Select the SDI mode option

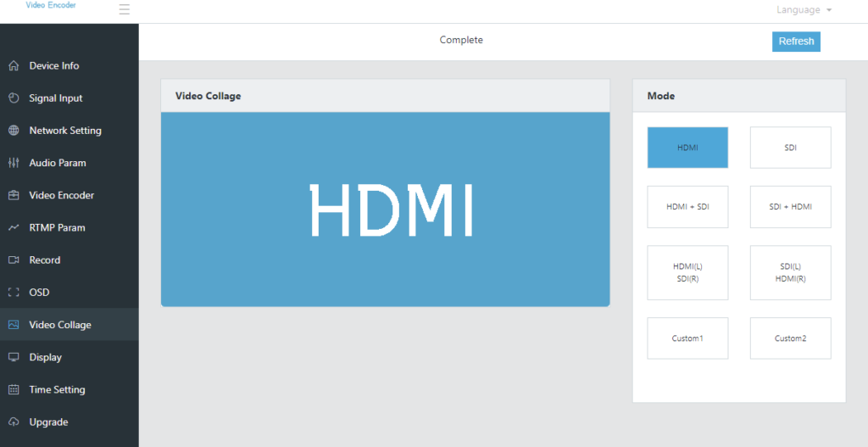[x=790, y=148]
